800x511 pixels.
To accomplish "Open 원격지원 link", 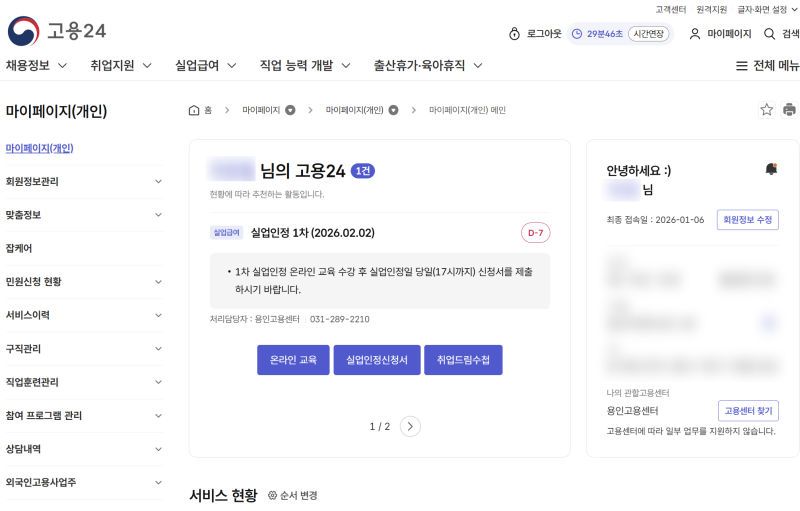I will coord(711,10).
